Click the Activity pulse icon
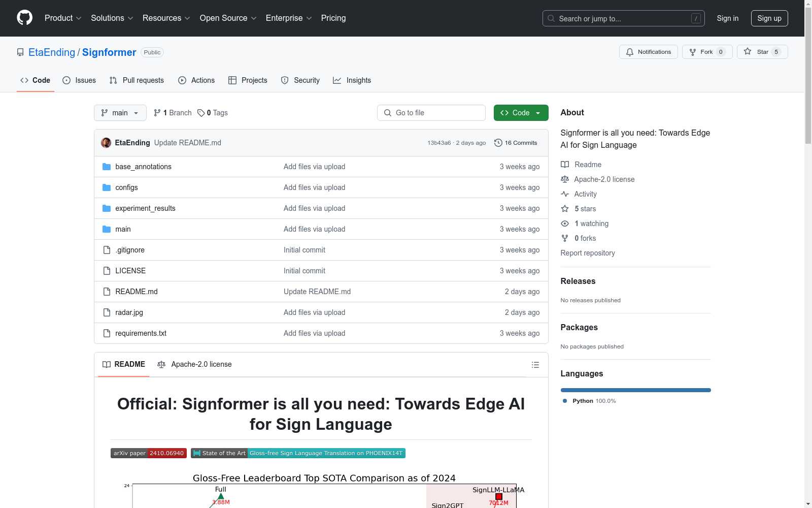This screenshot has width=812, height=508. tap(565, 194)
